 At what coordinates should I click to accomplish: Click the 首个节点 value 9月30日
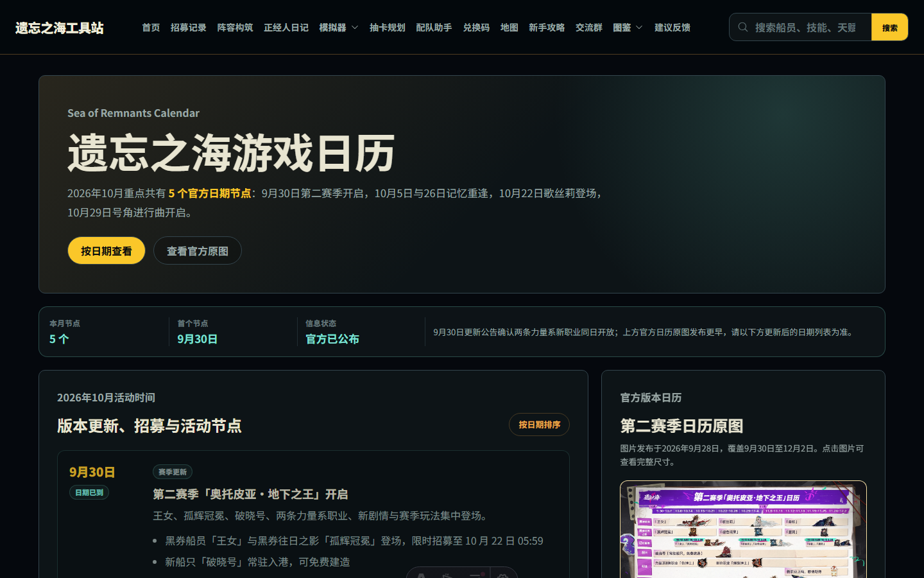tap(198, 339)
